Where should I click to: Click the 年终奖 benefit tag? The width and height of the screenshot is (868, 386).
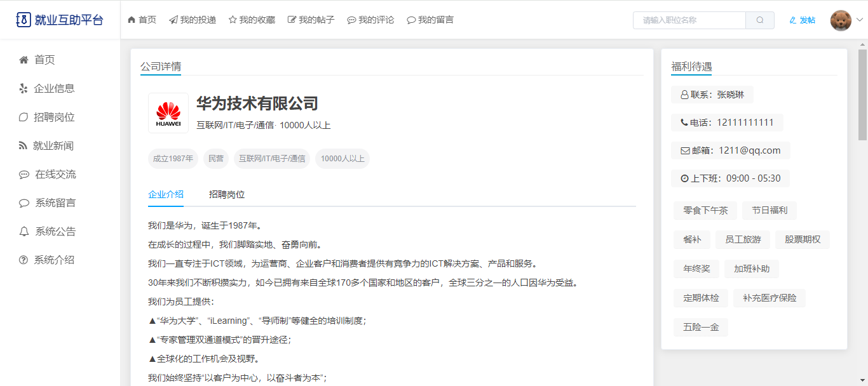point(697,269)
